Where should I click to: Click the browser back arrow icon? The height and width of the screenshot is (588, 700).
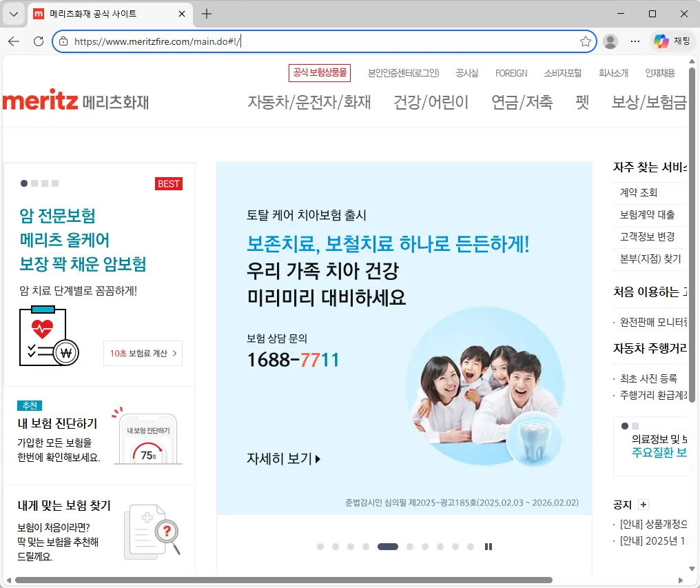coord(14,41)
